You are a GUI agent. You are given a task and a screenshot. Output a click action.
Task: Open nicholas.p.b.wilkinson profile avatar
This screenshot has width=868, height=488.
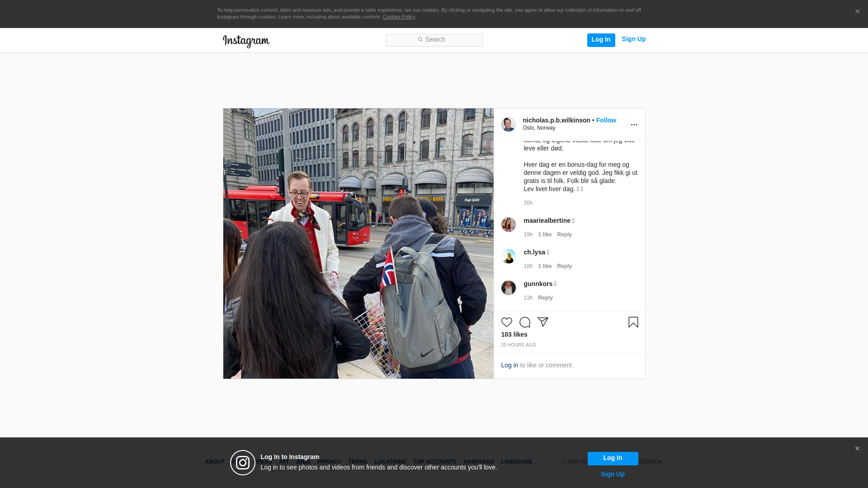point(509,124)
